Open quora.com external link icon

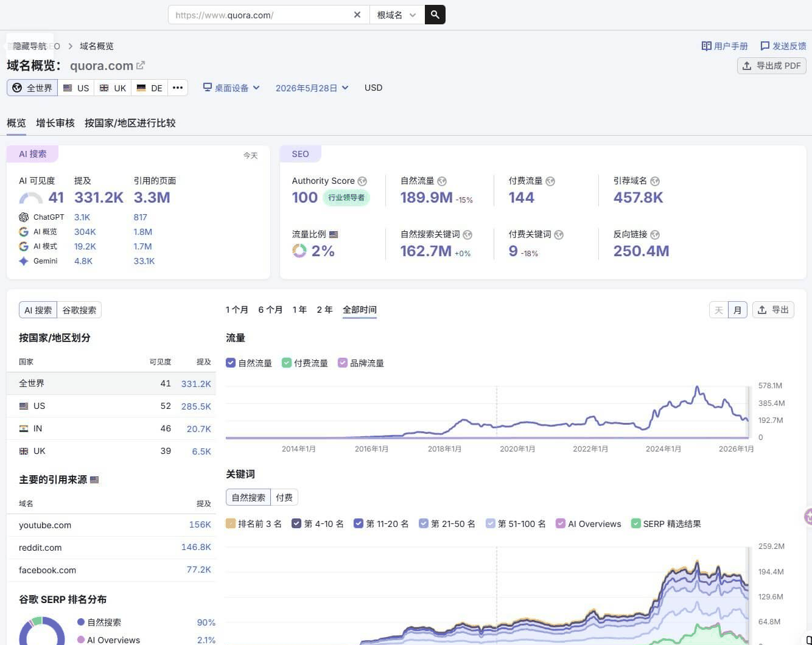[141, 65]
